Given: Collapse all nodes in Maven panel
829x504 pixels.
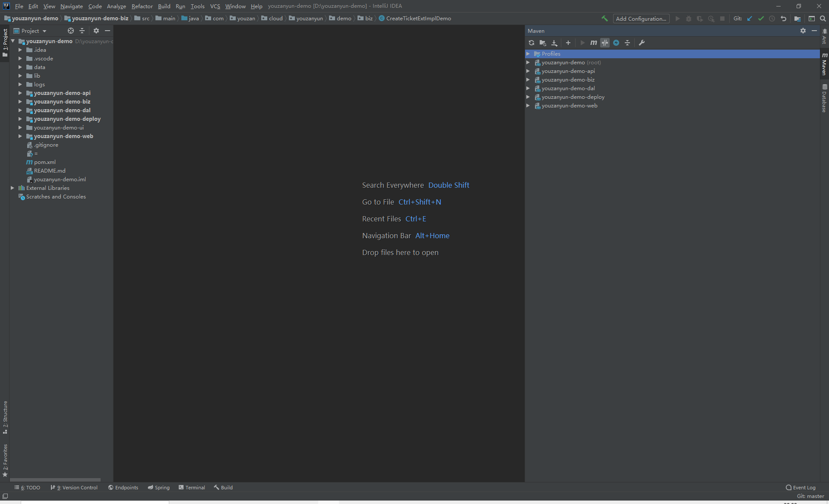Looking at the screenshot, I should coord(627,43).
